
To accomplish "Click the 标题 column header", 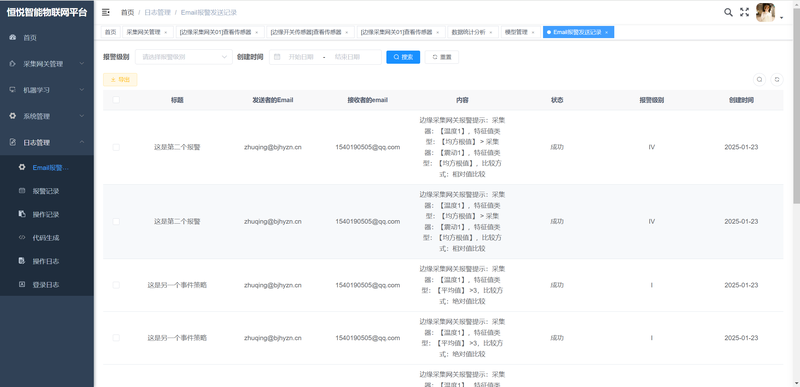I will pyautogui.click(x=177, y=100).
